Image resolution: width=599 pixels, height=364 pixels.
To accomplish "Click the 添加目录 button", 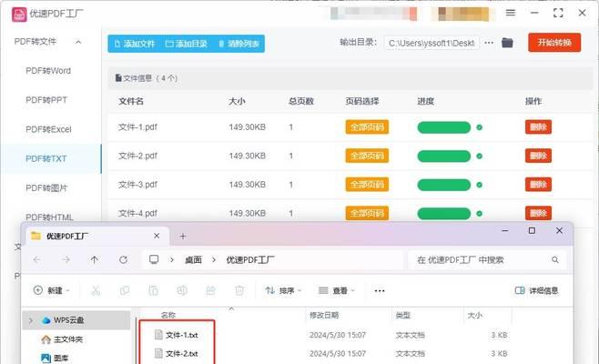I will click(187, 44).
